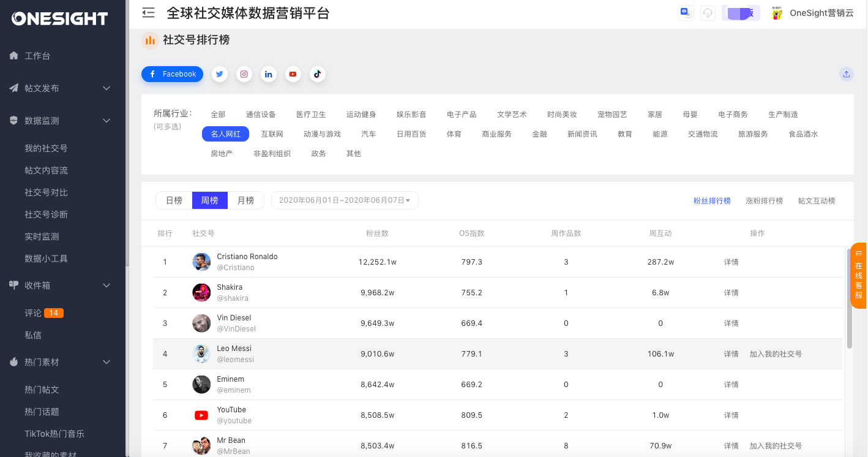Screen dimensions: 868x457
Task: Collapse the 热门素材 sidebar section
Action: click(x=107, y=362)
